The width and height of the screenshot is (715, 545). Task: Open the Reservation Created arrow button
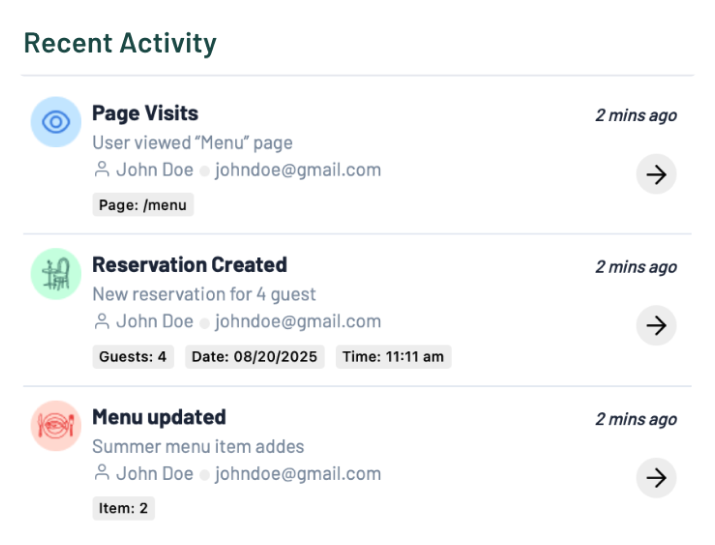[x=656, y=326]
